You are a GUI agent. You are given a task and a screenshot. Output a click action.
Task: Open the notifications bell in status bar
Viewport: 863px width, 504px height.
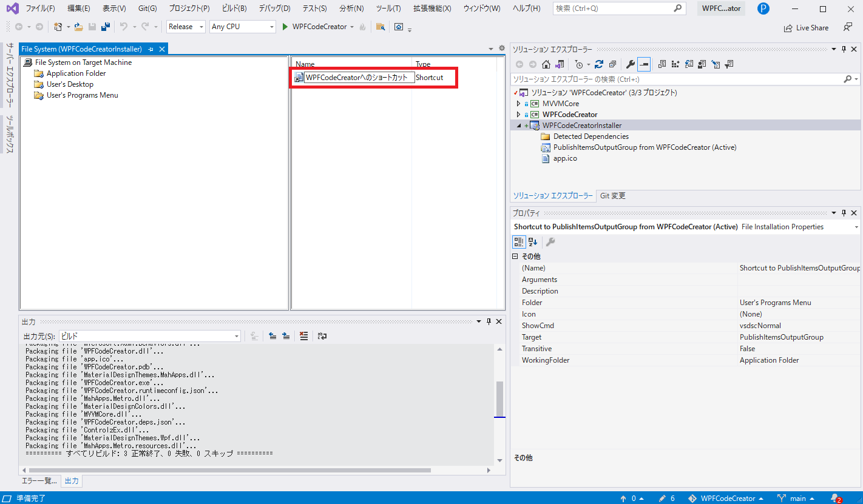pyautogui.click(x=836, y=499)
